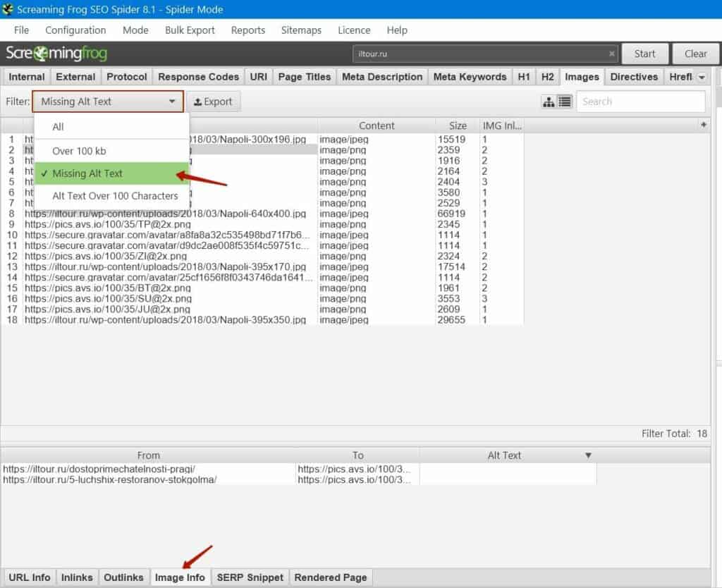Switch to the Directives tab

pyautogui.click(x=634, y=77)
